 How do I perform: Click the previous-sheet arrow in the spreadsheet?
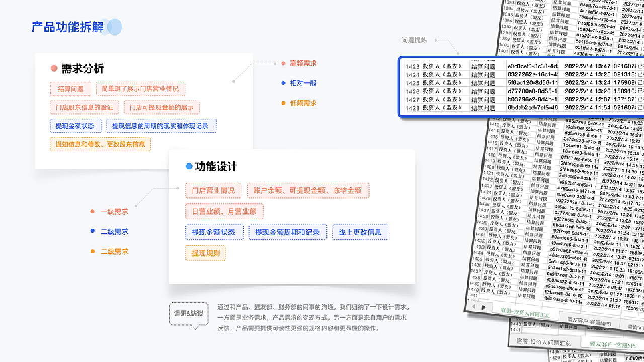(x=474, y=306)
